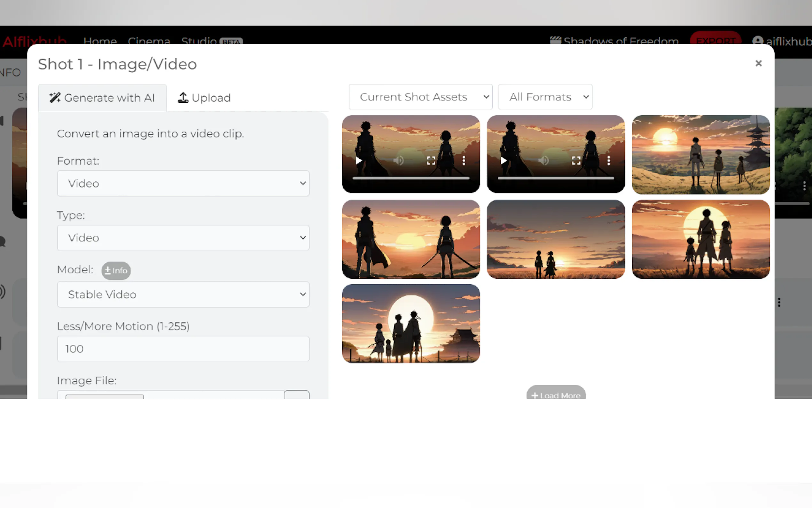Click the Less/More Motion input field
The width and height of the screenshot is (812, 508).
[183, 349]
